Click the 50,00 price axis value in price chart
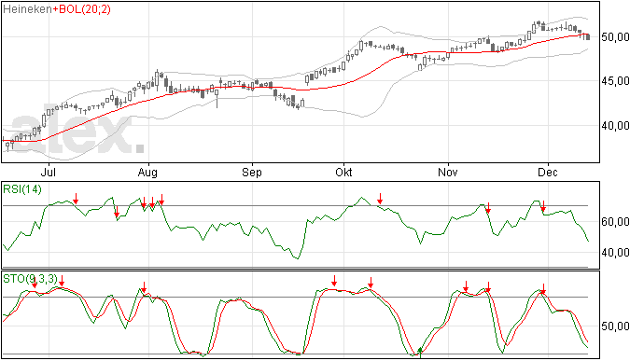The image size is (644, 361). (x=615, y=37)
